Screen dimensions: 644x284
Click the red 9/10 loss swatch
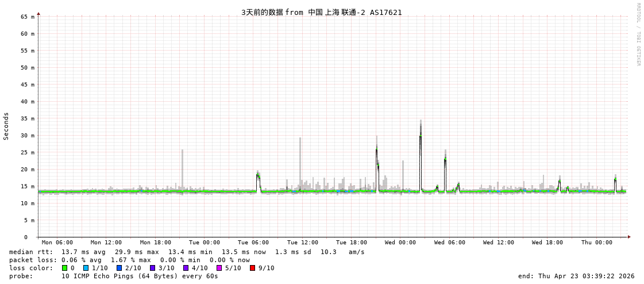click(x=253, y=268)
